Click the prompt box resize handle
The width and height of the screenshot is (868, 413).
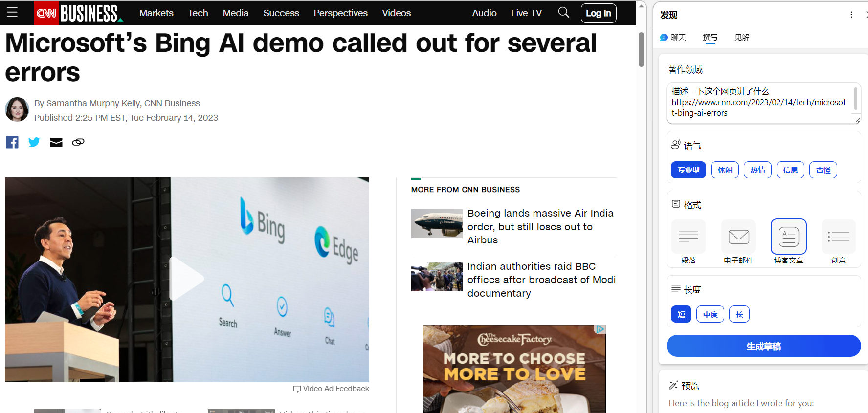857,120
